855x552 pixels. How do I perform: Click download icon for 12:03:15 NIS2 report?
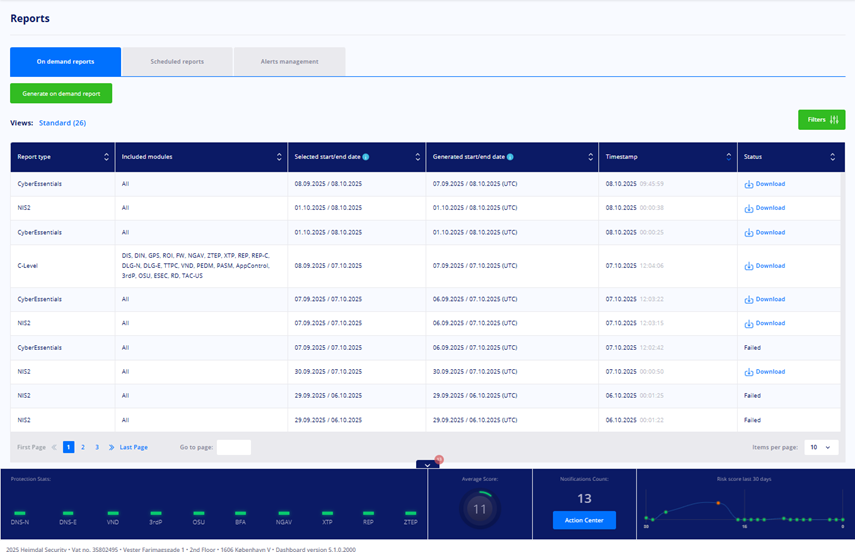749,323
